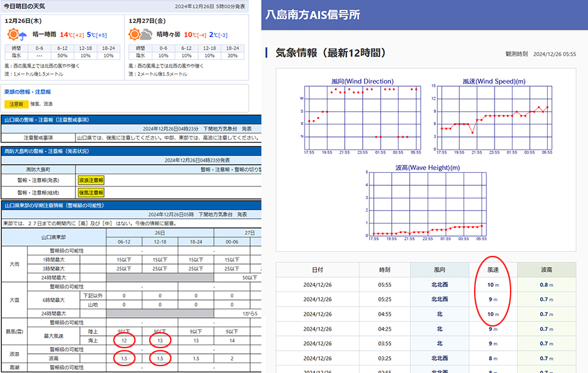Screen dimensions: 588x373
Task: Click the 波高 column header in AIS table
Action: pos(546,270)
